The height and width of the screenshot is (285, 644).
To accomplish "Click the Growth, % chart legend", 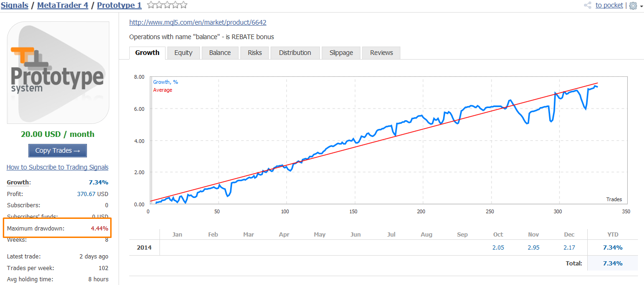I will tap(166, 82).
